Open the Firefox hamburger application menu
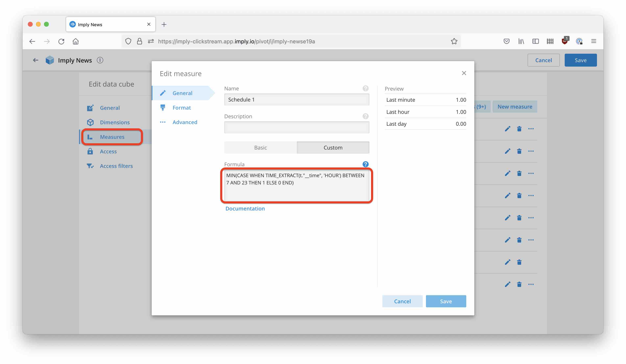This screenshot has width=626, height=364. coord(594,41)
